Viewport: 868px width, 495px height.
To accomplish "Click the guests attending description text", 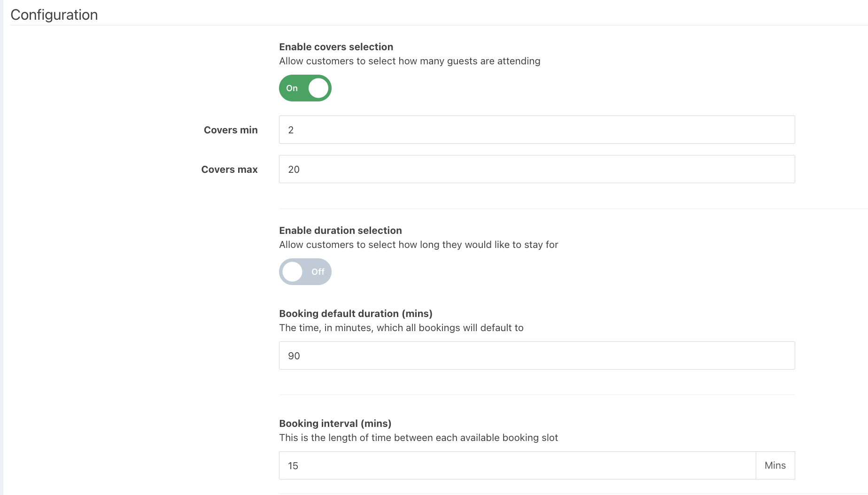I will click(410, 61).
